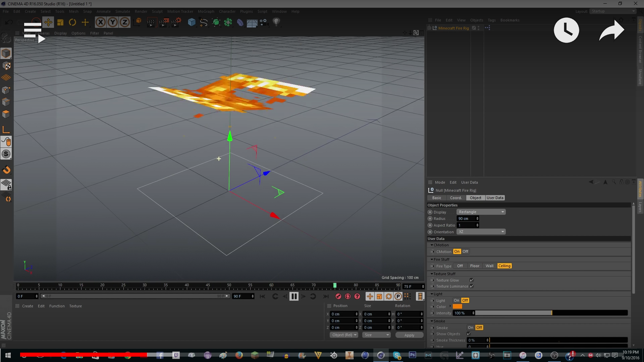Click Apply in the coordinates panel

[409, 335]
